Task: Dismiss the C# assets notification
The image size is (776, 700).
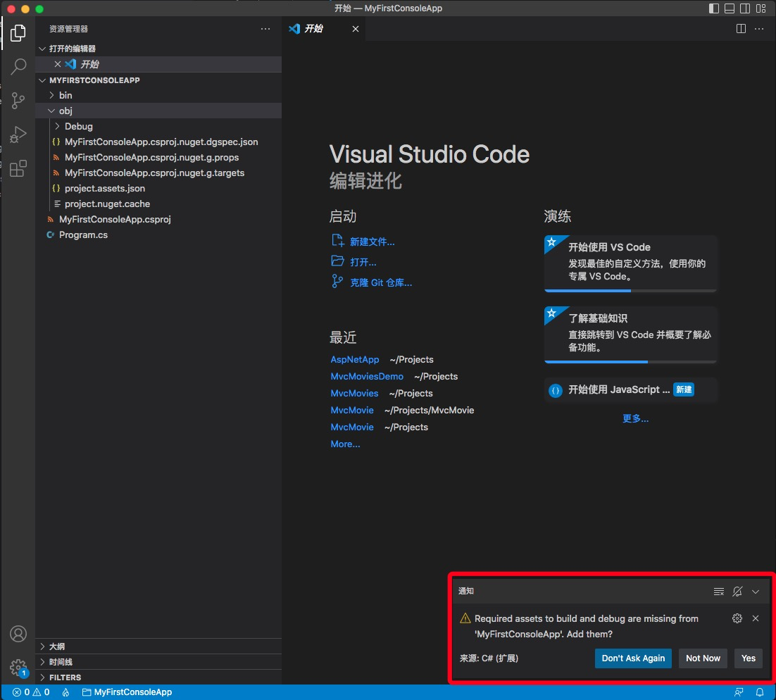Action: 755,618
